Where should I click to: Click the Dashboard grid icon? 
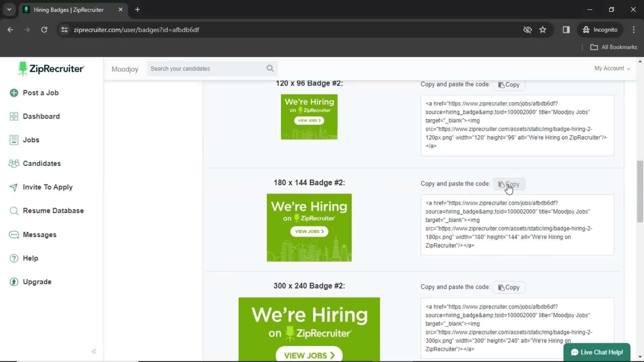(14, 116)
